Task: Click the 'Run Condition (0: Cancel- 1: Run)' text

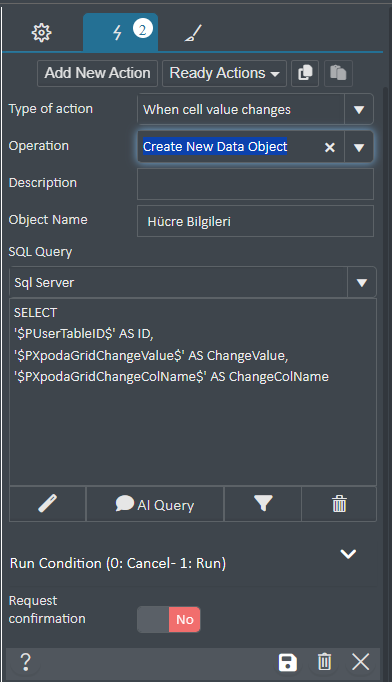Action: coord(118,563)
